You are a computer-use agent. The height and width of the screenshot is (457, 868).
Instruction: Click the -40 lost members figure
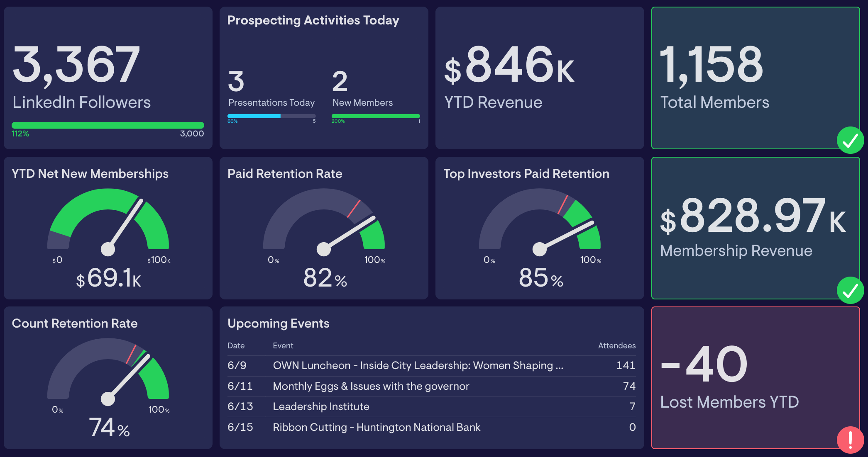coord(704,364)
